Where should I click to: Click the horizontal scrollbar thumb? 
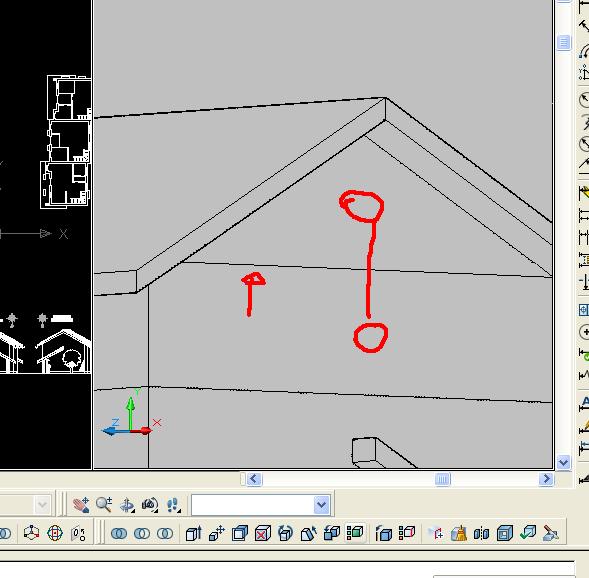tap(443, 479)
